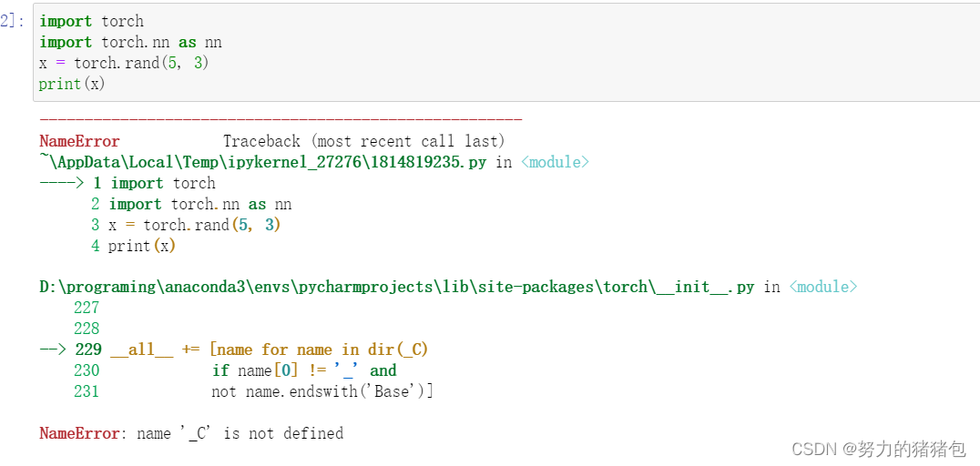This screenshot has height=466, width=980.
Task: Click the 'import torch' line in the cell
Action: 91,21
